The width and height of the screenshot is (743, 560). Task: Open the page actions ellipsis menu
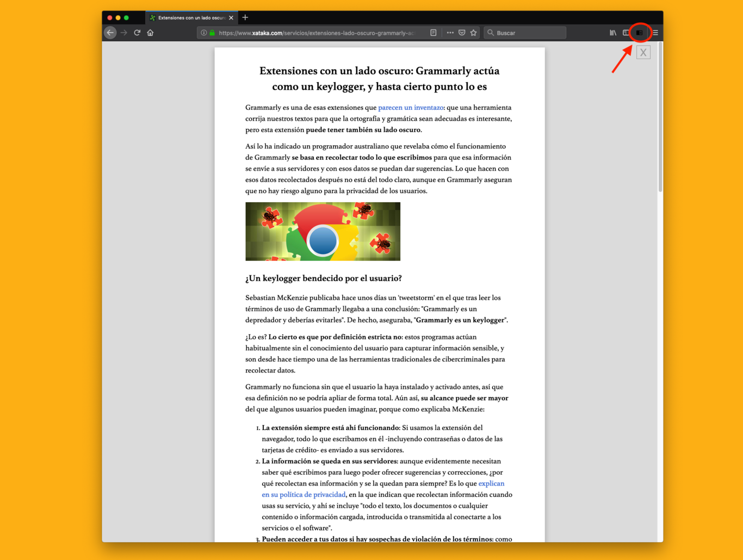coord(450,33)
